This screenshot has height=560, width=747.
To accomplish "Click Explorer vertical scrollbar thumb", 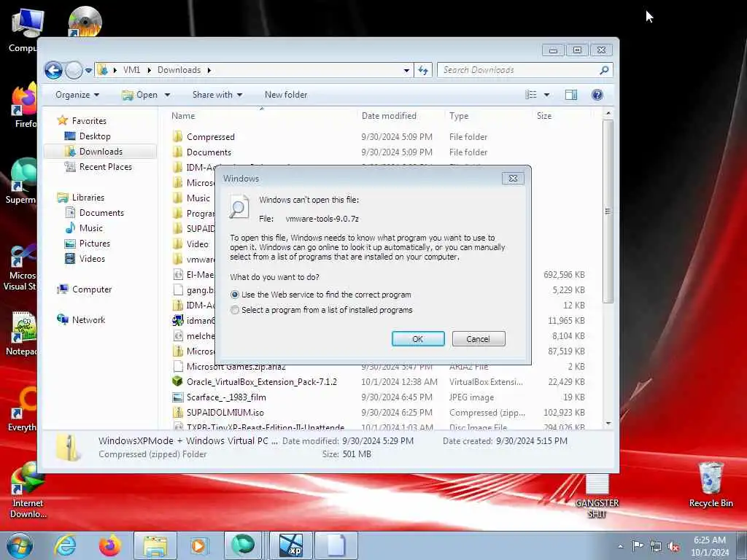I will 608,211.
